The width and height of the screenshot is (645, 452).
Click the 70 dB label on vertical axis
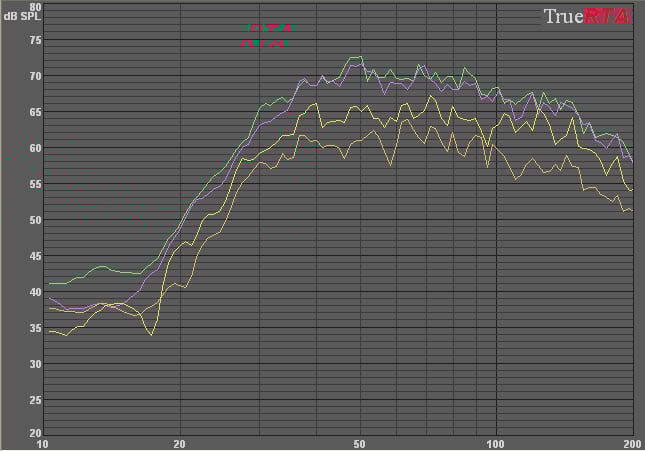tap(35, 76)
